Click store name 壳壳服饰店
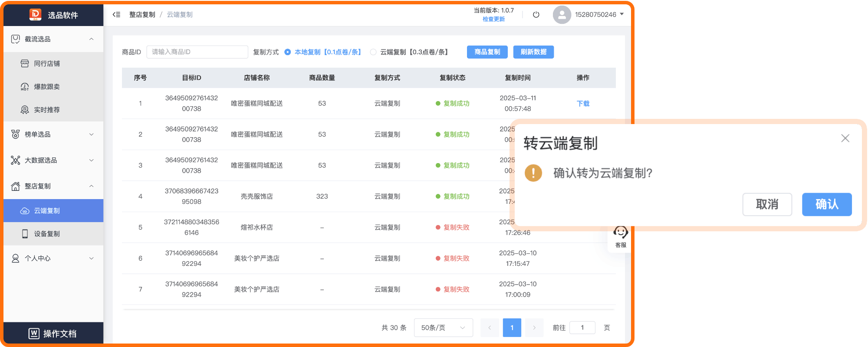Screen dimensions: 868x347 click(x=256, y=196)
